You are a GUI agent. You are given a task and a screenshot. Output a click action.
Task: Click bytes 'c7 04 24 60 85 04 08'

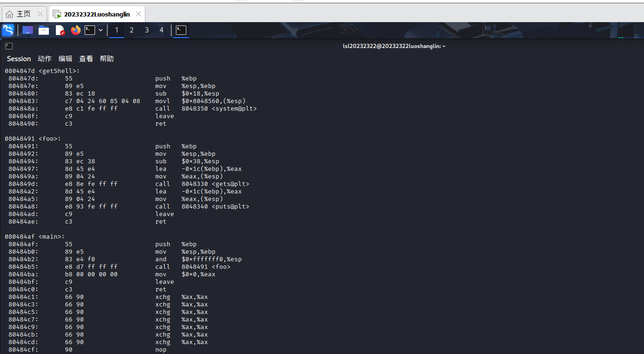(x=103, y=101)
